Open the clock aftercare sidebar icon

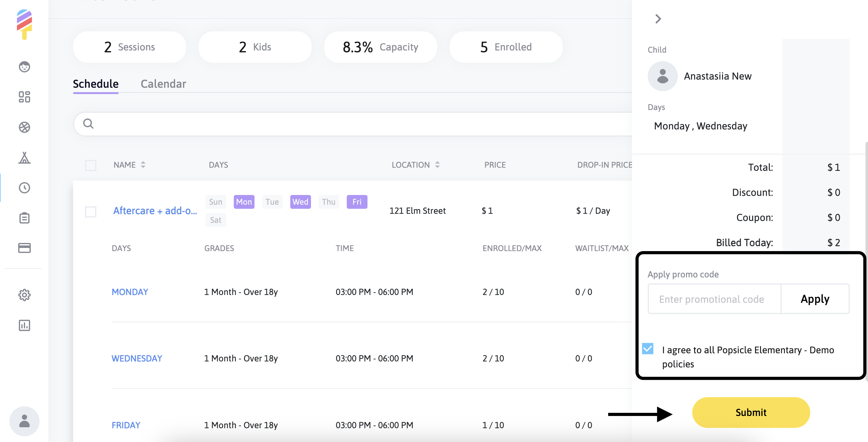[24, 188]
